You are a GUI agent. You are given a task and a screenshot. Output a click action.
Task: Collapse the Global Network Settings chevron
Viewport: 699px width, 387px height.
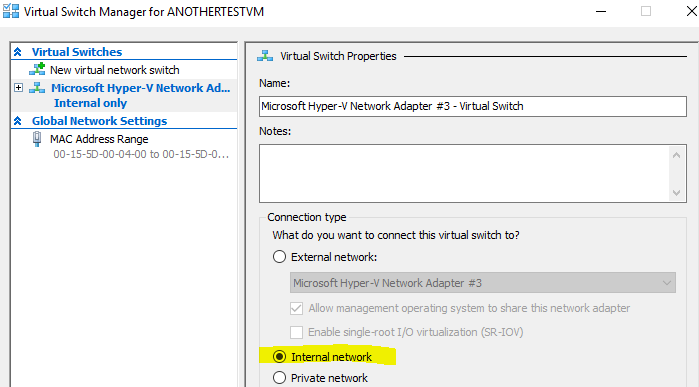(18, 121)
